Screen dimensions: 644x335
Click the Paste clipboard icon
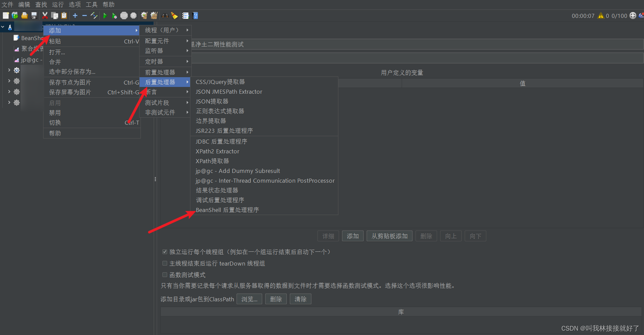(x=64, y=16)
